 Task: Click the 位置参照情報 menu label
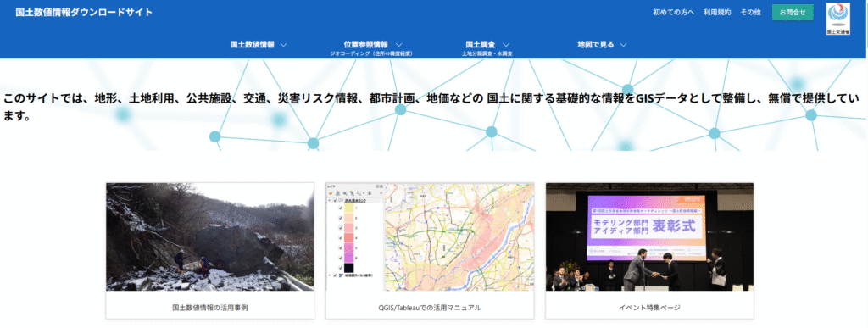pyautogui.click(x=366, y=45)
